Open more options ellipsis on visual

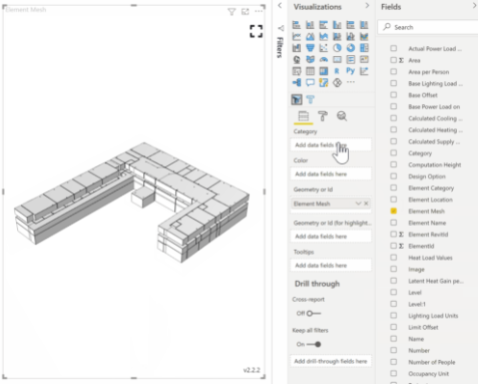[x=259, y=12]
